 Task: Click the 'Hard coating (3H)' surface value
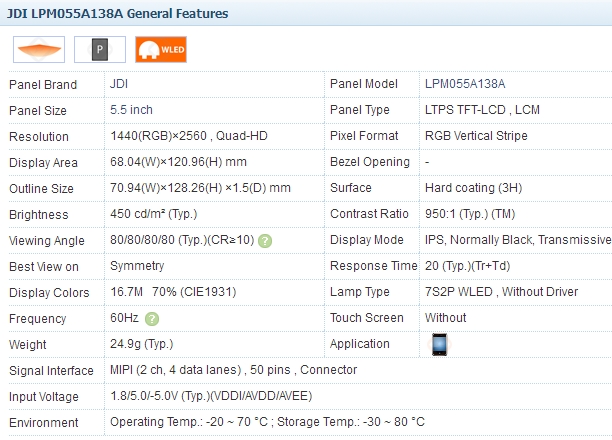pyautogui.click(x=473, y=188)
